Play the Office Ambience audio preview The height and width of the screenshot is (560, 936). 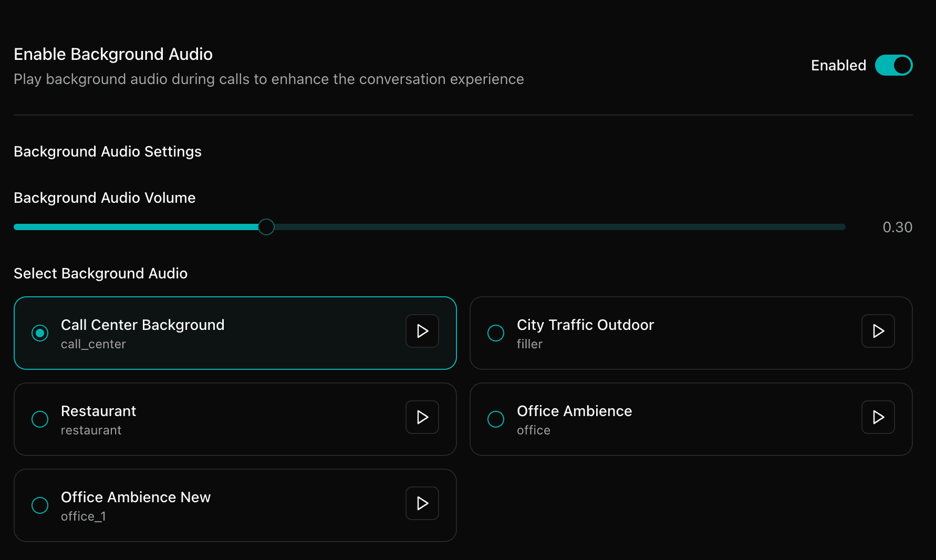click(x=877, y=417)
